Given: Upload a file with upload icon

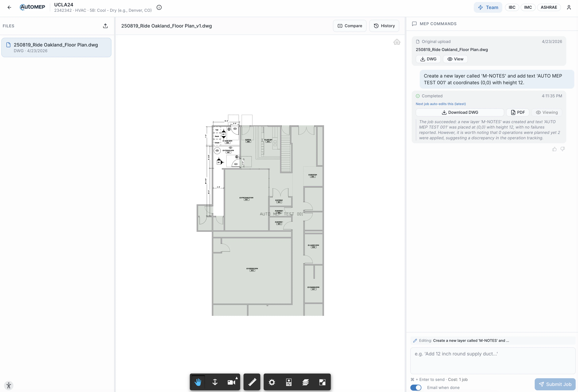Looking at the screenshot, I should point(105,26).
